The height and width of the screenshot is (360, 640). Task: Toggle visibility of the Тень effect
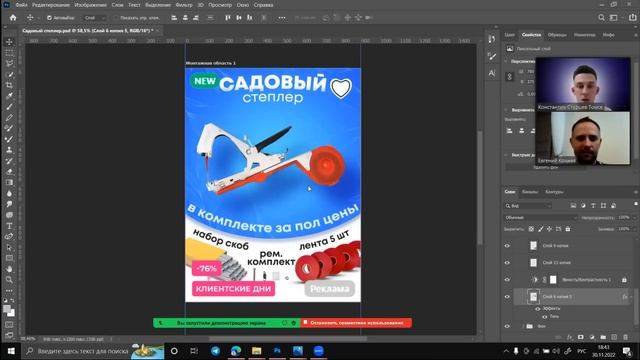[545, 316]
